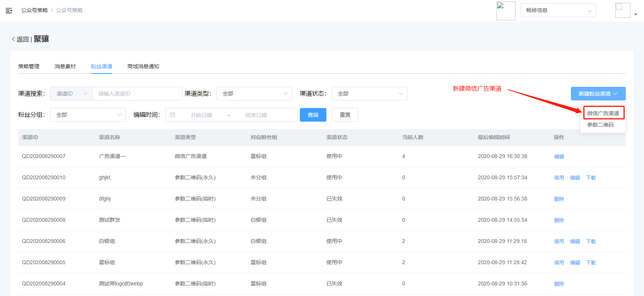Choose 参数二维码 from the dropdown menu

coord(600,125)
